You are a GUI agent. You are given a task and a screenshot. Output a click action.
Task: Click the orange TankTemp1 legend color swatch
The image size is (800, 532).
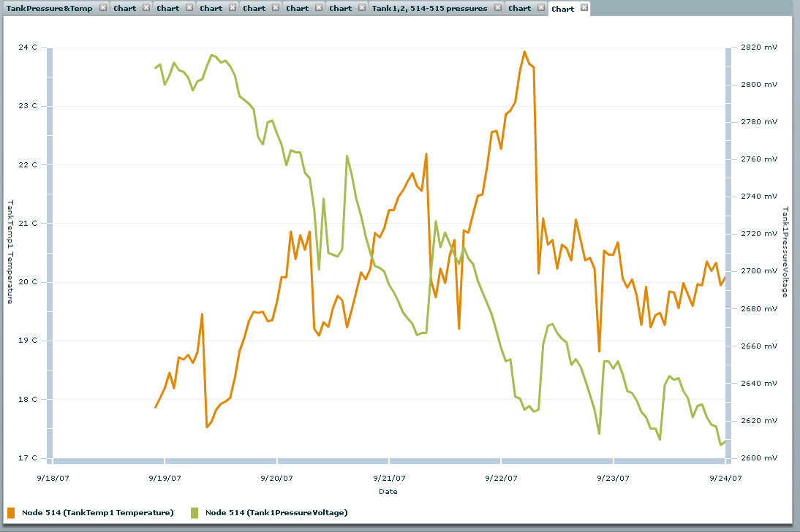tap(11, 512)
